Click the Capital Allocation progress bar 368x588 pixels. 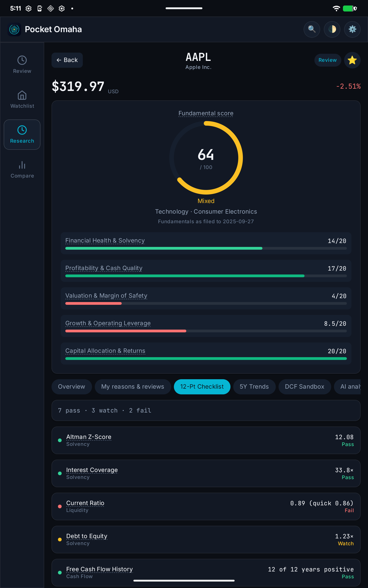point(206,359)
